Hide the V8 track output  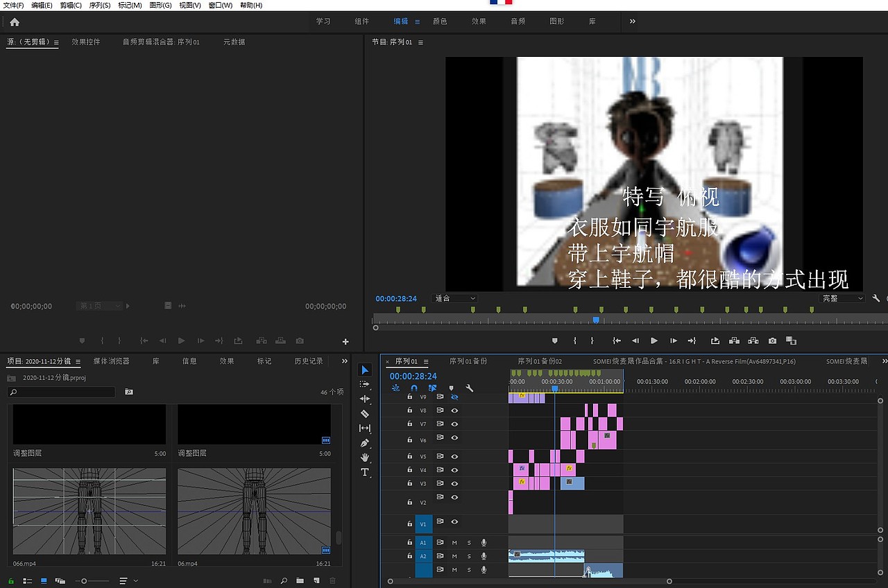click(x=454, y=410)
